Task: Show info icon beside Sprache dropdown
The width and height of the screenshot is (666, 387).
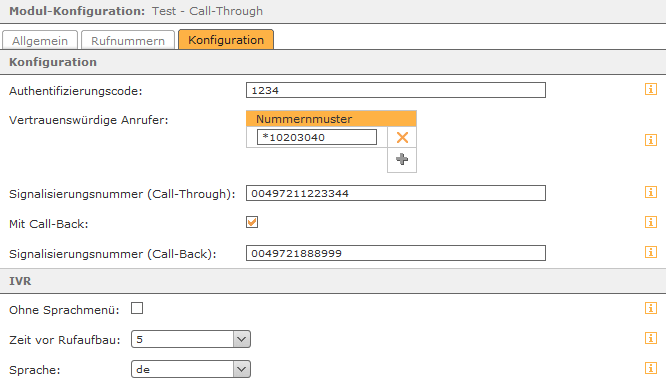Action: 651,368
